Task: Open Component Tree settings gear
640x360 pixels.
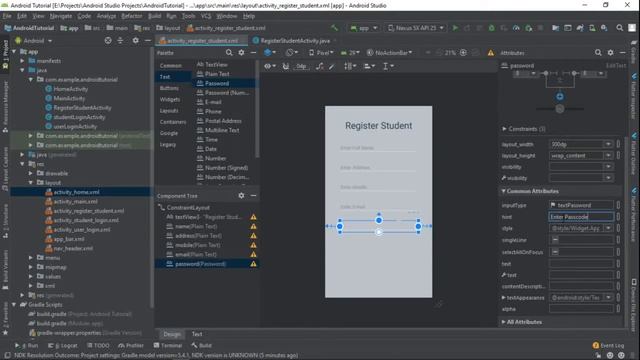Action: tap(241, 196)
